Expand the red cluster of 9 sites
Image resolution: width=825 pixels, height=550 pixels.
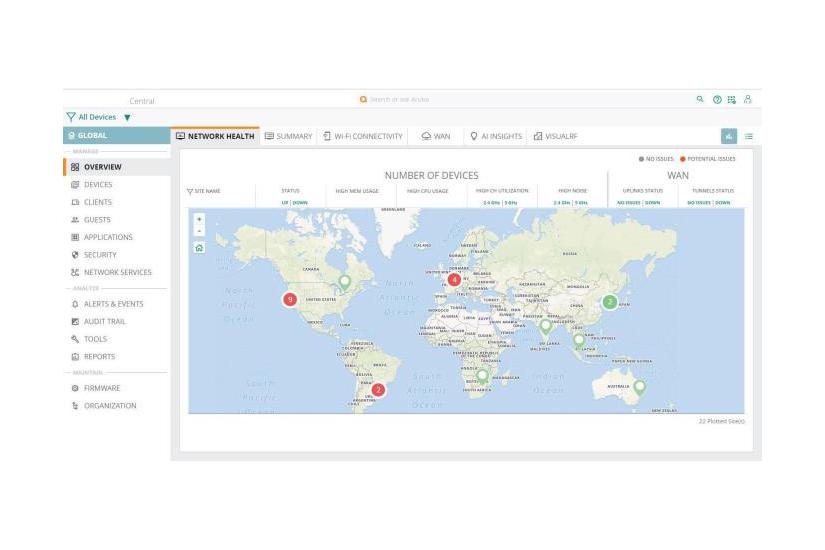[x=289, y=299]
